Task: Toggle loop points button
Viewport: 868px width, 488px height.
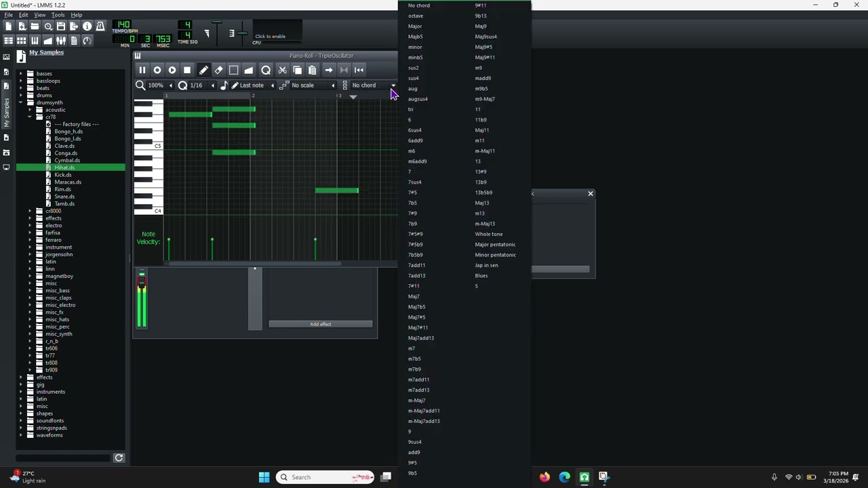Action: pos(344,70)
